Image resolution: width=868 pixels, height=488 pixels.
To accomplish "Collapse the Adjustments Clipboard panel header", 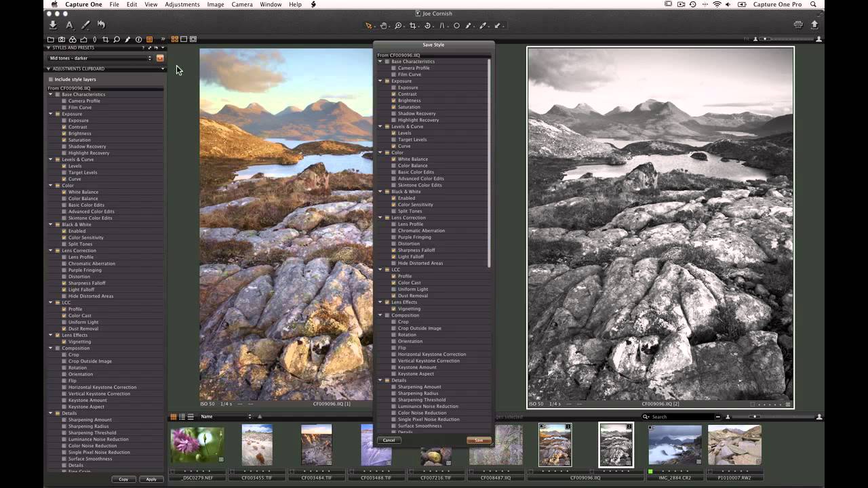I will tap(49, 68).
